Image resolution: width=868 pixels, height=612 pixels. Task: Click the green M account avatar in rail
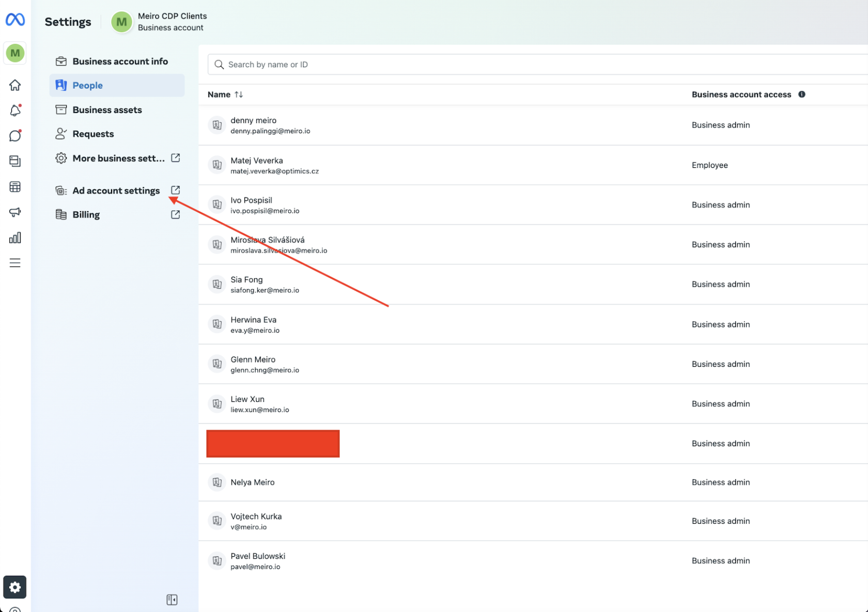pos(15,53)
